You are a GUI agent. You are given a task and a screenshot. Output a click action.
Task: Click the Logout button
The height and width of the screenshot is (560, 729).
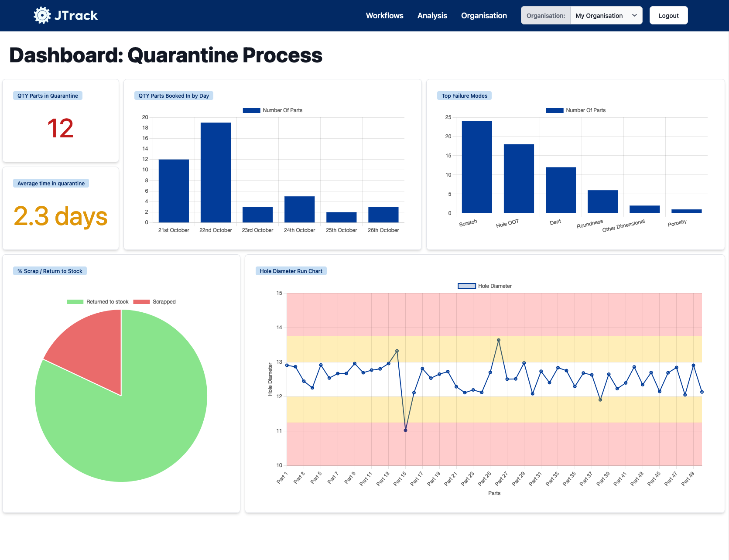[668, 15]
